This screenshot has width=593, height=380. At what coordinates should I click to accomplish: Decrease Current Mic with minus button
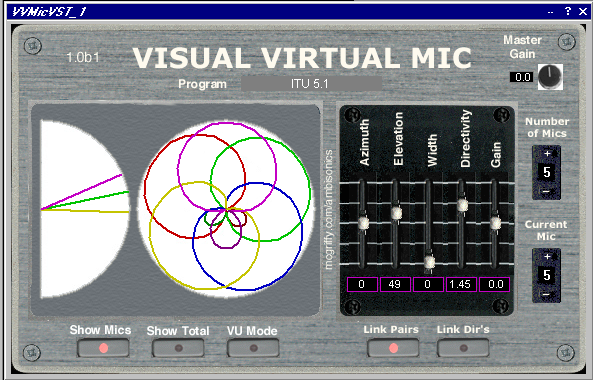(546, 295)
